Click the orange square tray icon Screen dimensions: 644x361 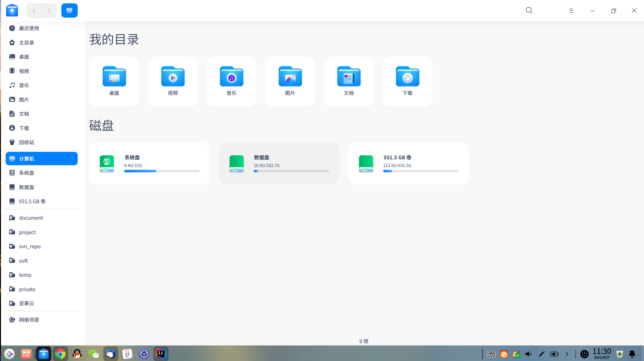[x=504, y=354]
